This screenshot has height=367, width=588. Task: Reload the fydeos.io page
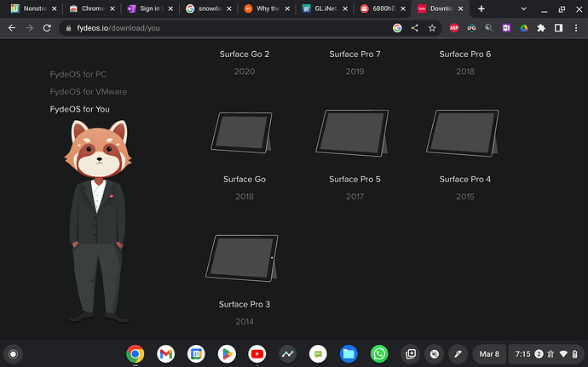pyautogui.click(x=47, y=28)
